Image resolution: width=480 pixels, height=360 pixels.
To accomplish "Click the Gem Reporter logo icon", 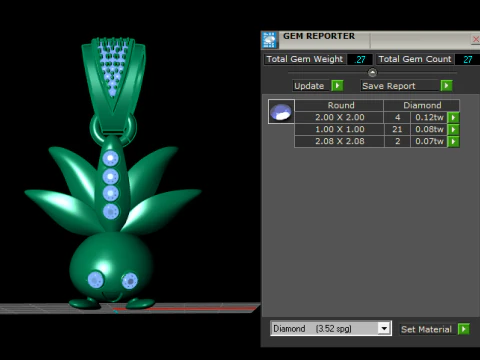I will [269, 40].
